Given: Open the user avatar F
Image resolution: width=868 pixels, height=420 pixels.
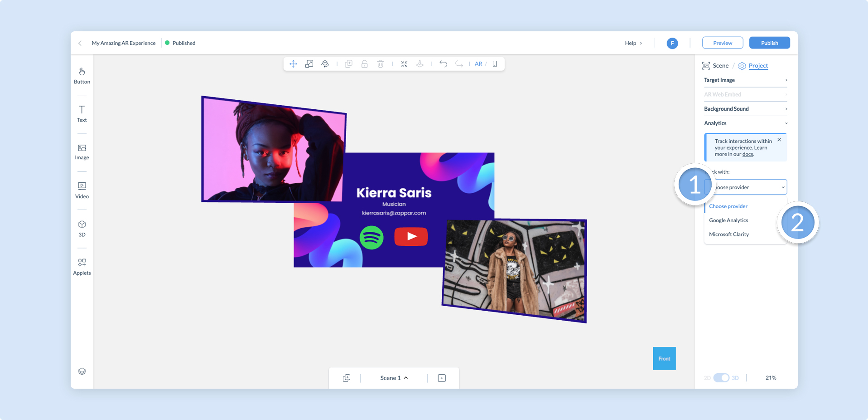Looking at the screenshot, I should pos(672,43).
